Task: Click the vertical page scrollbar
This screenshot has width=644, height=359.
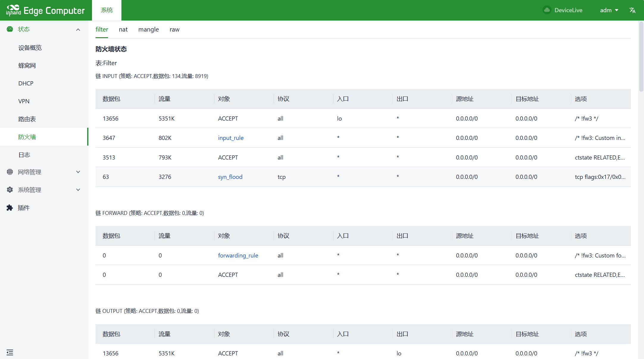Action: point(641,57)
